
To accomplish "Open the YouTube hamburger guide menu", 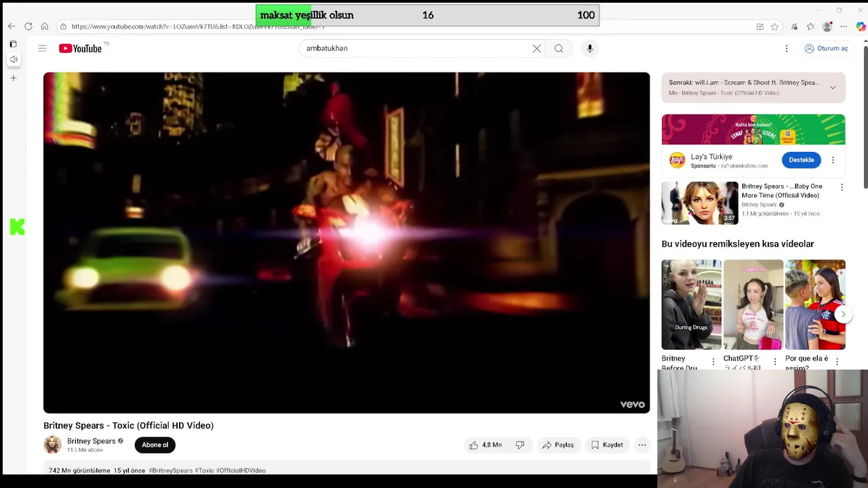I will tap(42, 48).
